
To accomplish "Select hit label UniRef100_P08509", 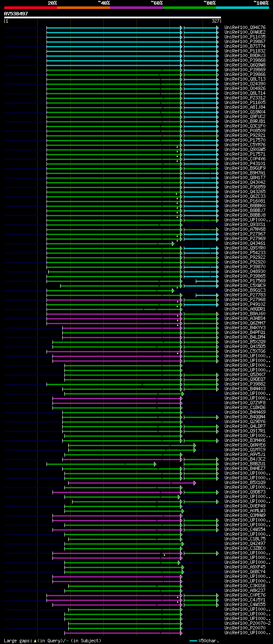I will pyautogui.click(x=245, y=131).
